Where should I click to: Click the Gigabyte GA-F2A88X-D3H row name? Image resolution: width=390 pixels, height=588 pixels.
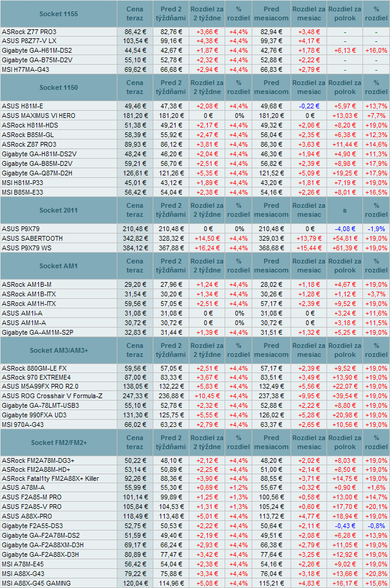(40, 554)
